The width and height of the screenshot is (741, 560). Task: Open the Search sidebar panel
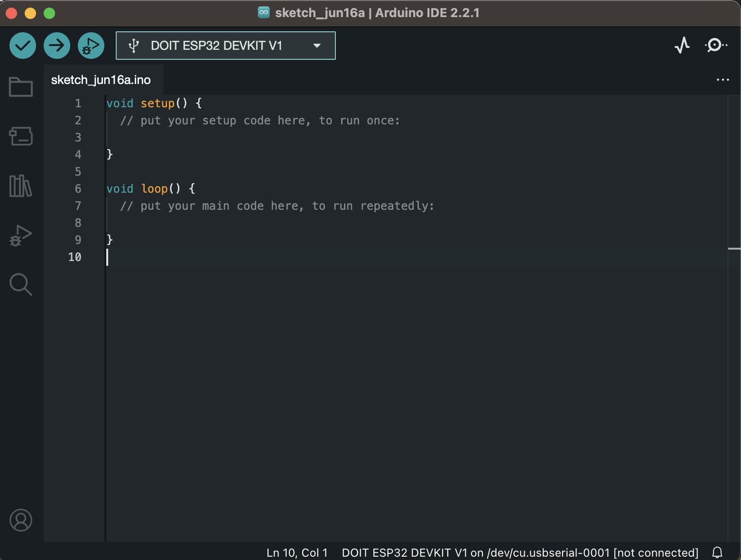[x=21, y=284]
